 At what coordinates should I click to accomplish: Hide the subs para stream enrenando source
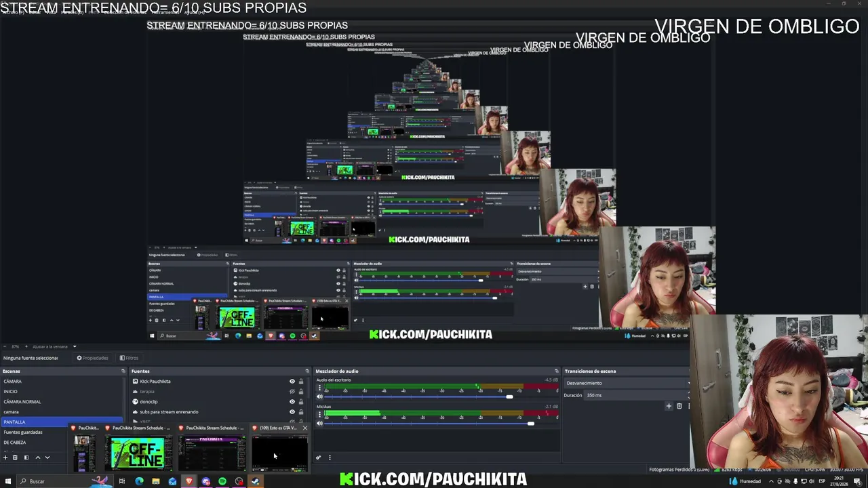click(292, 411)
